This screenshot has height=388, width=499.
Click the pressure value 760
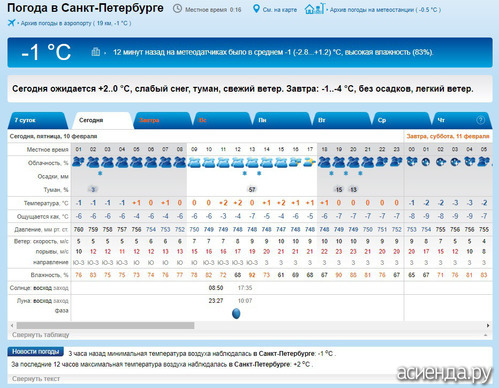pyautogui.click(x=78, y=229)
